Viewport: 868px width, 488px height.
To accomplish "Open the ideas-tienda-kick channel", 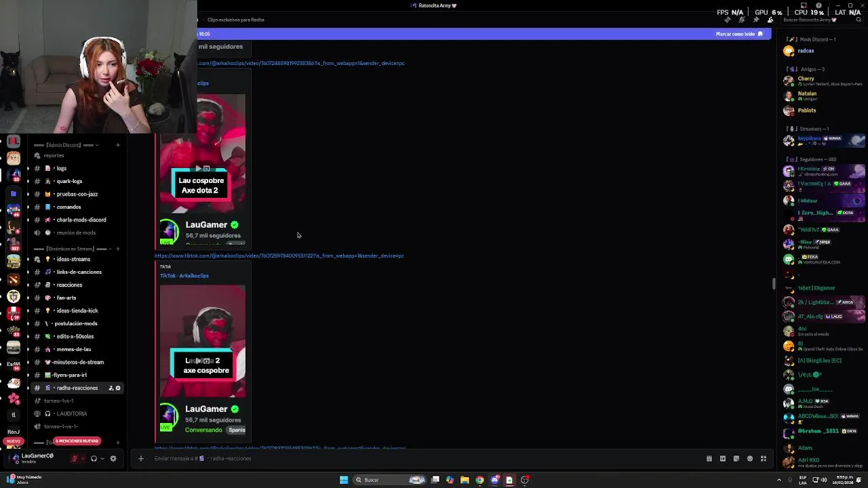I will click(x=77, y=310).
